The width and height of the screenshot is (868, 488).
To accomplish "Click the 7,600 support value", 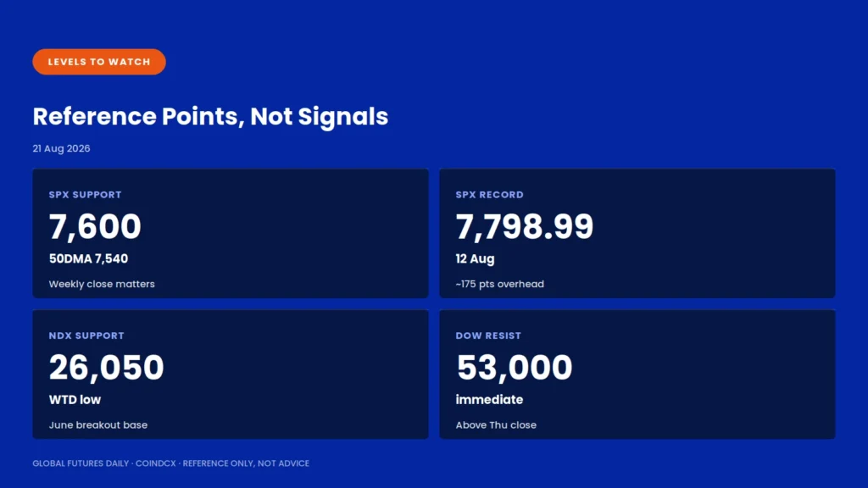I will 95,227.
